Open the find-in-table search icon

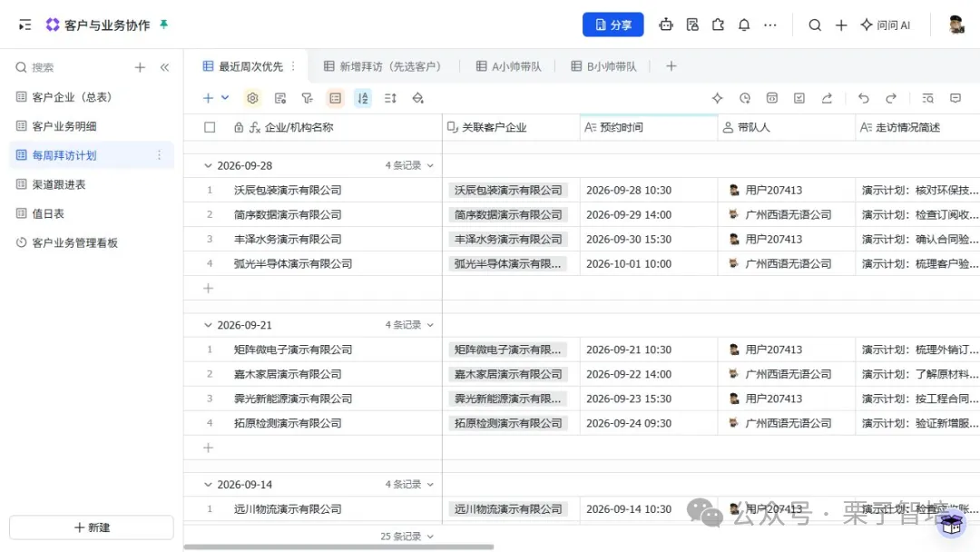pos(927,98)
